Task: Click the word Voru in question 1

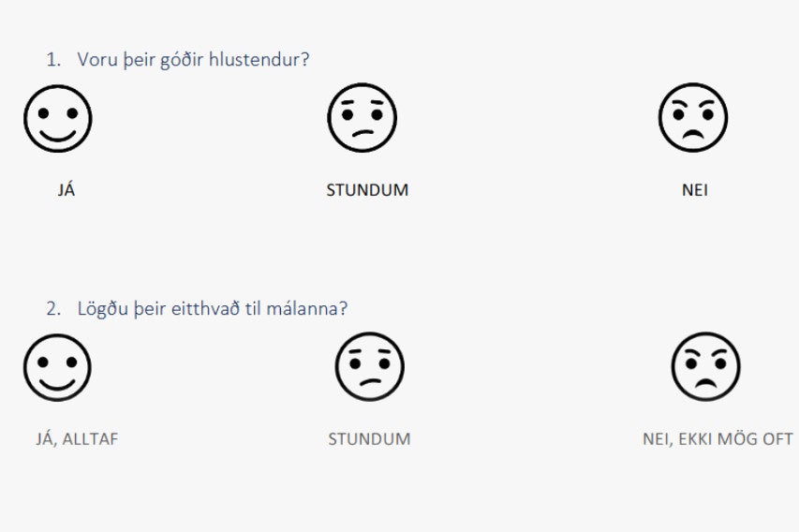Action: tap(97, 60)
